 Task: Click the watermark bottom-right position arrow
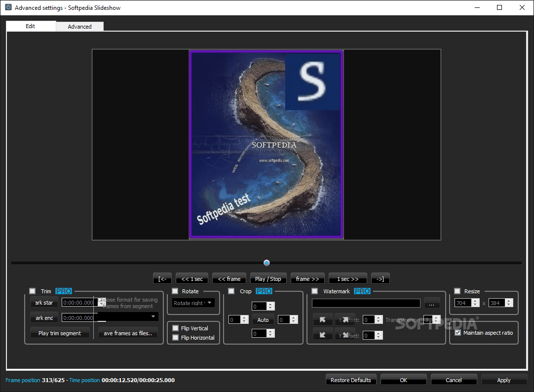[x=344, y=334]
